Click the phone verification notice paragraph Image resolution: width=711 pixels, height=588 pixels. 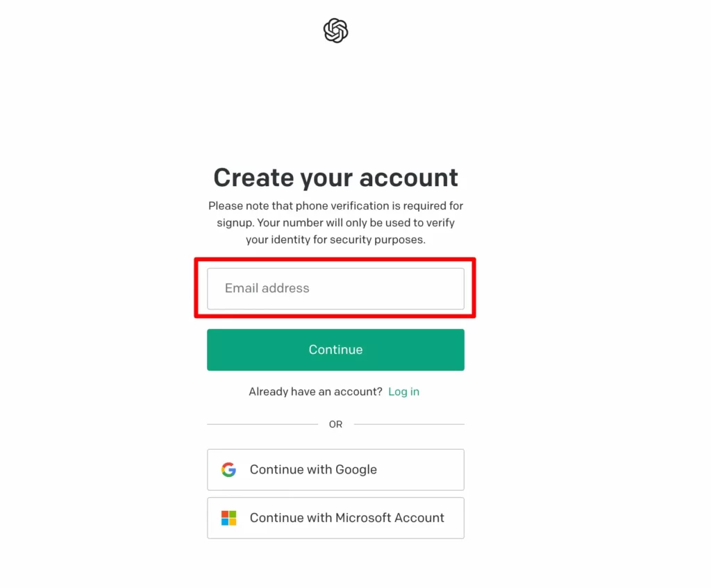(x=335, y=223)
